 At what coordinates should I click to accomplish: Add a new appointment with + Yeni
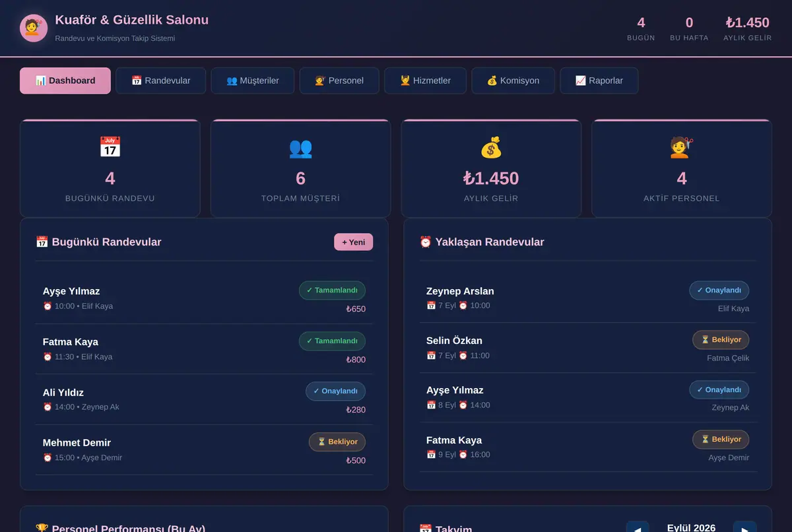coord(353,242)
